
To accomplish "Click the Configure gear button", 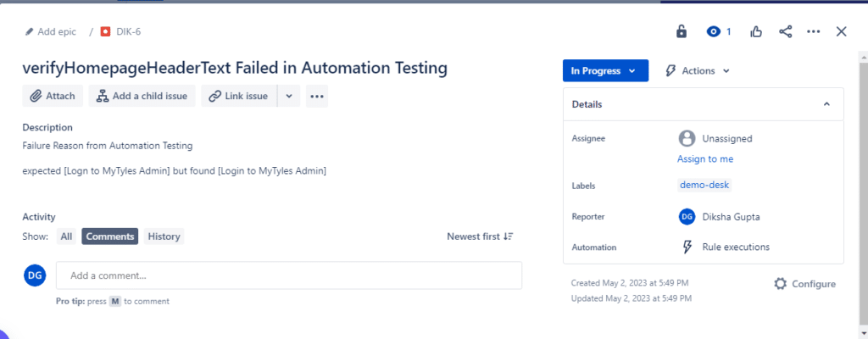I will click(805, 284).
